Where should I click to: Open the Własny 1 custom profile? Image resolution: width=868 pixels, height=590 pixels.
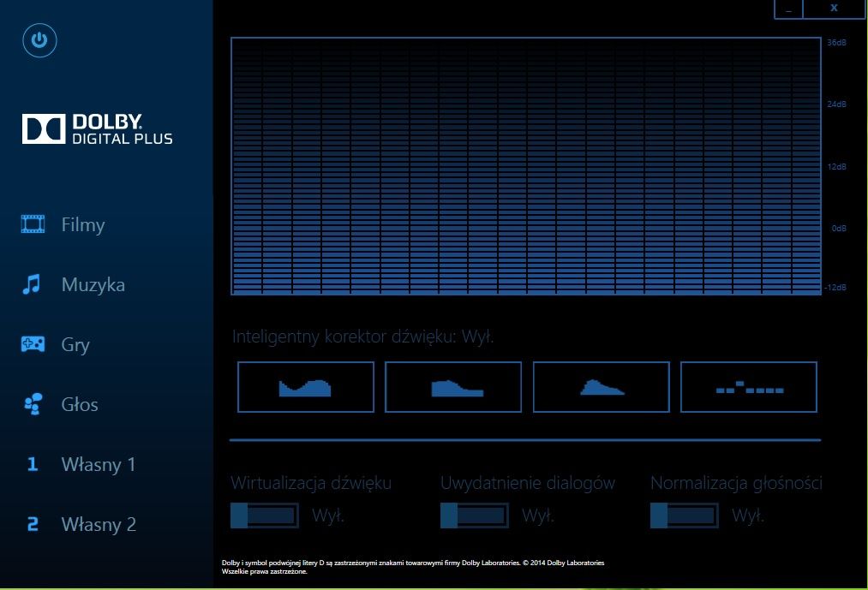99,464
